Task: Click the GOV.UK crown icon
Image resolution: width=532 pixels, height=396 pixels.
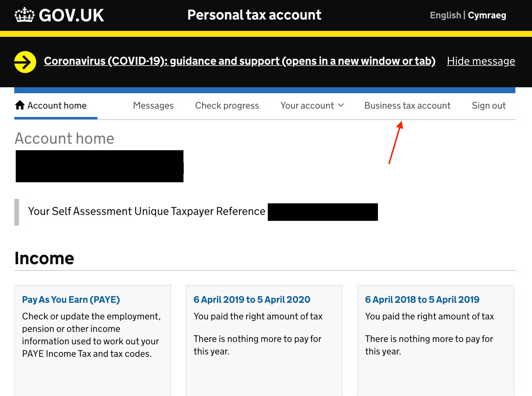Action: tap(24, 15)
